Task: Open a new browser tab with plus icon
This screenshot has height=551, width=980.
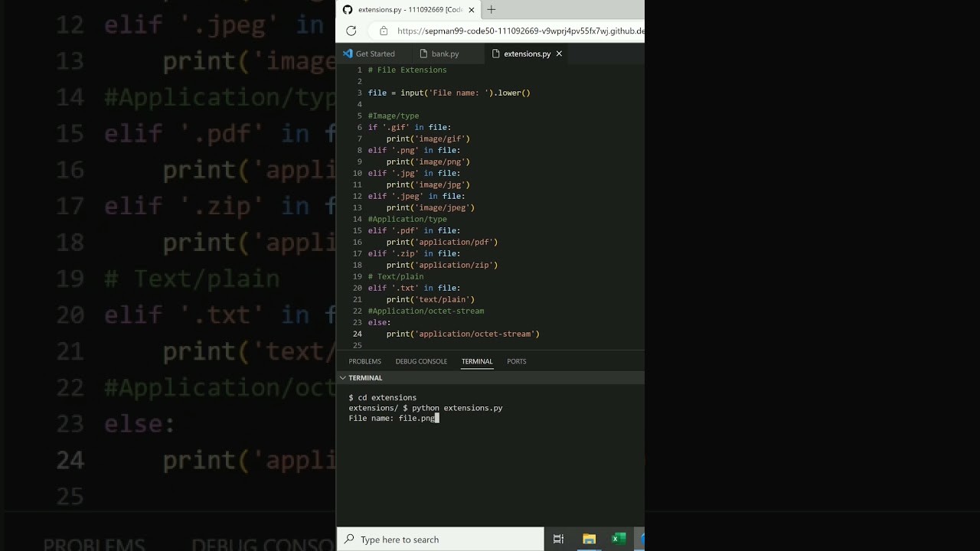Action: coord(492,10)
